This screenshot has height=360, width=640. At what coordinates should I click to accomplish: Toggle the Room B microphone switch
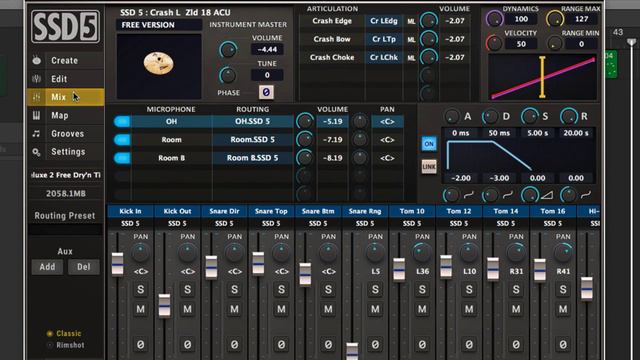coord(122,158)
